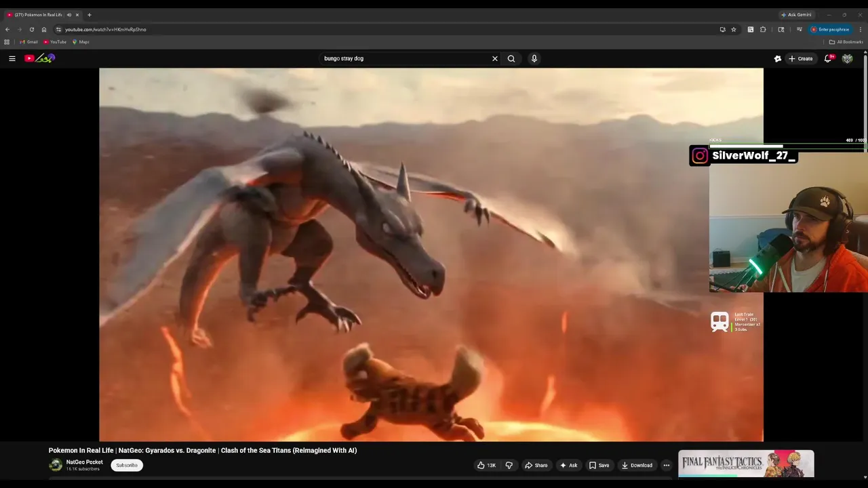Mute the tab via speaker icon
Viewport: 868px width, 488px height.
69,14
